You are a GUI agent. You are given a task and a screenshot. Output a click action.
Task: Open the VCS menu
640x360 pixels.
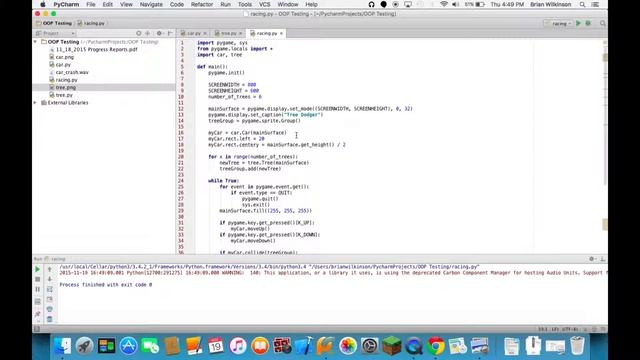[x=264, y=4]
